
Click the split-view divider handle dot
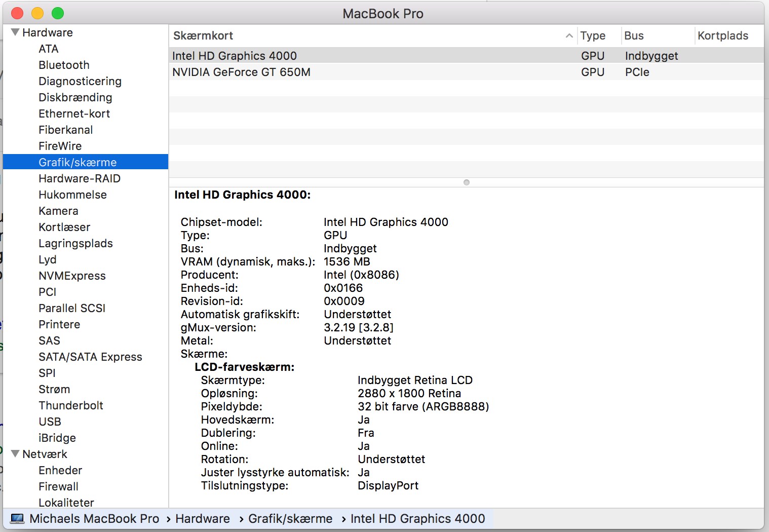pyautogui.click(x=467, y=182)
